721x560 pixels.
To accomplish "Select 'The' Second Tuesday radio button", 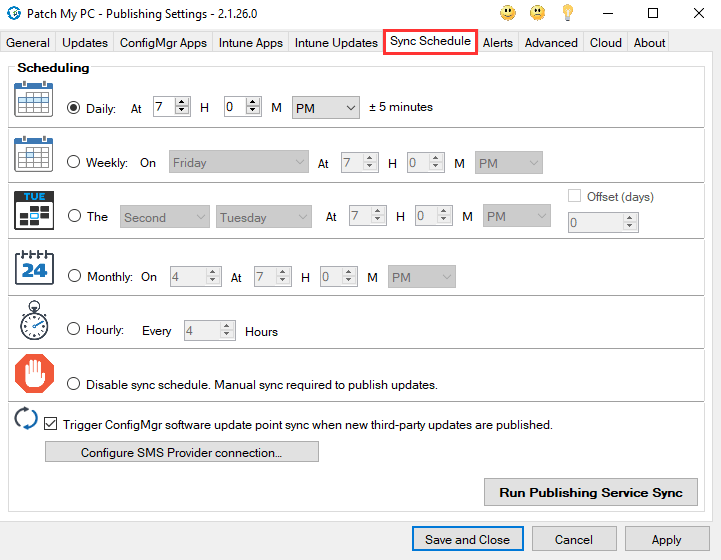I will coord(74,216).
